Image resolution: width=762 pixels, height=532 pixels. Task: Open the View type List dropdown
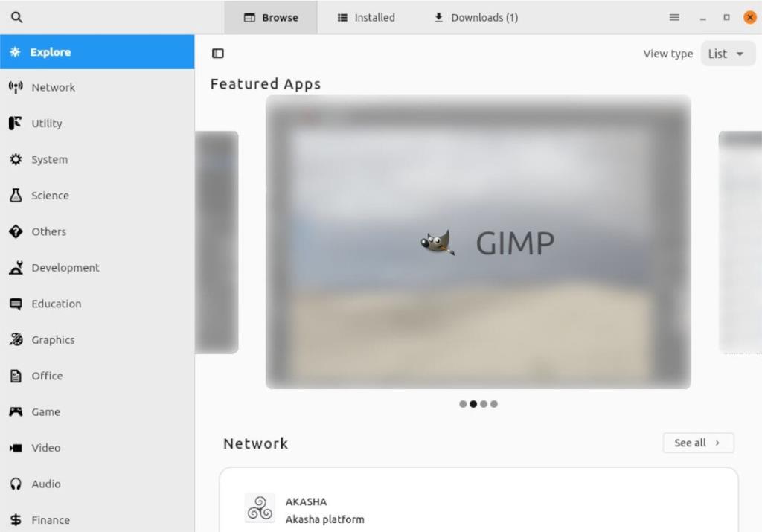[x=727, y=53]
